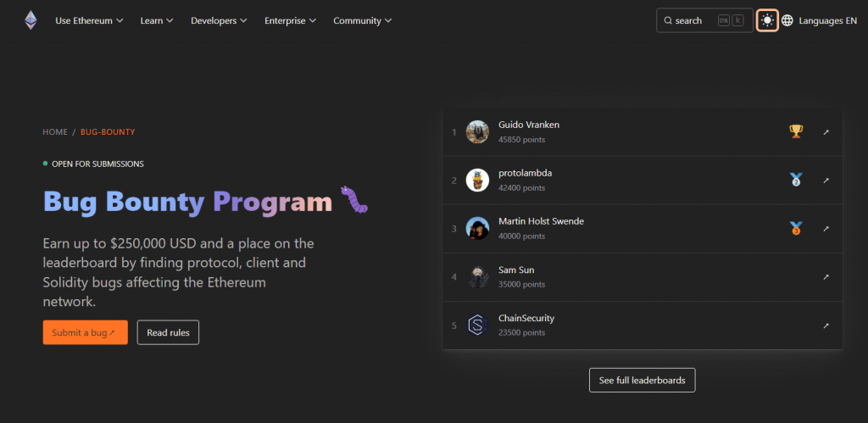The width and height of the screenshot is (868, 423).
Task: Click the globe languages icon
Action: (x=787, y=20)
